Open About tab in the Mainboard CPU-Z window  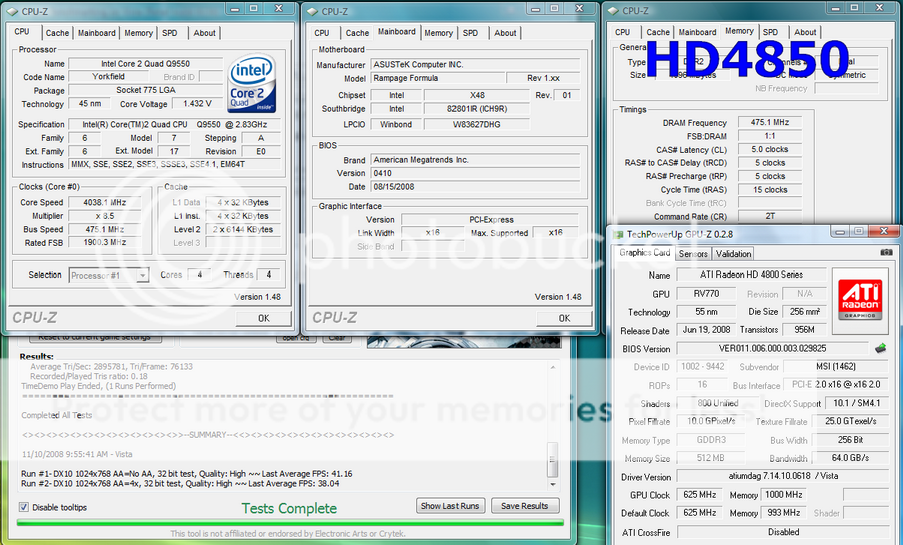tap(505, 33)
